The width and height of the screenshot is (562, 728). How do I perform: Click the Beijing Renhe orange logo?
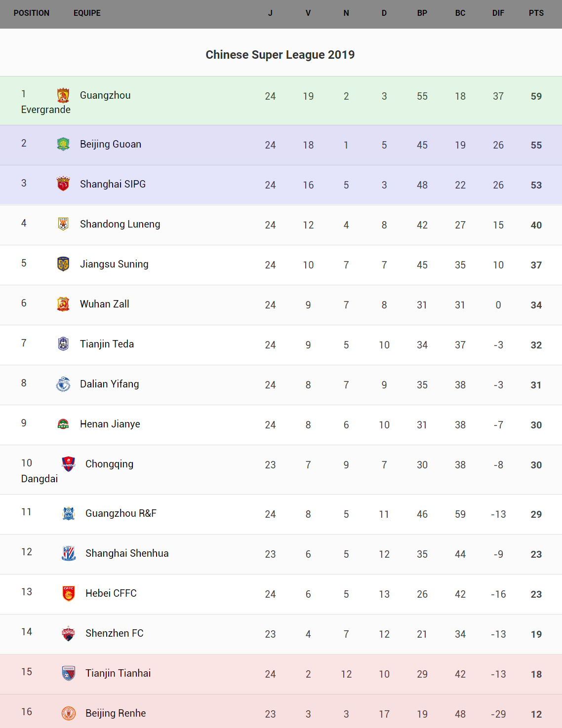69,713
